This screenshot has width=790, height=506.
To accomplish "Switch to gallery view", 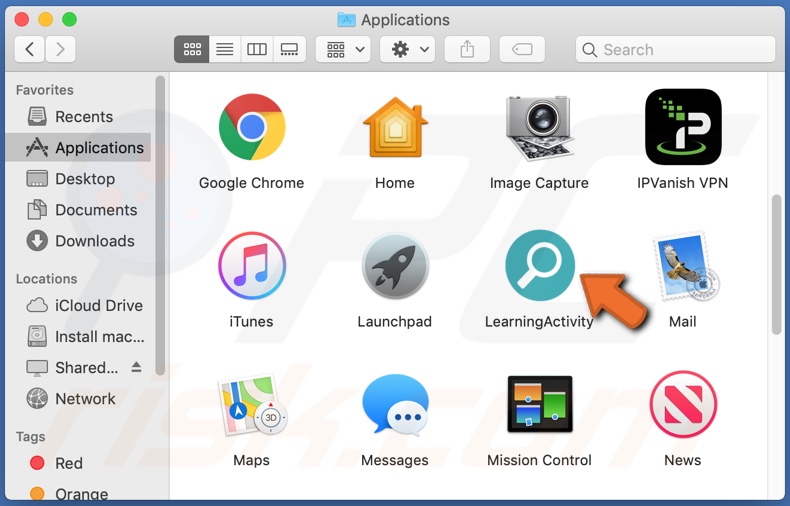I will (x=289, y=49).
